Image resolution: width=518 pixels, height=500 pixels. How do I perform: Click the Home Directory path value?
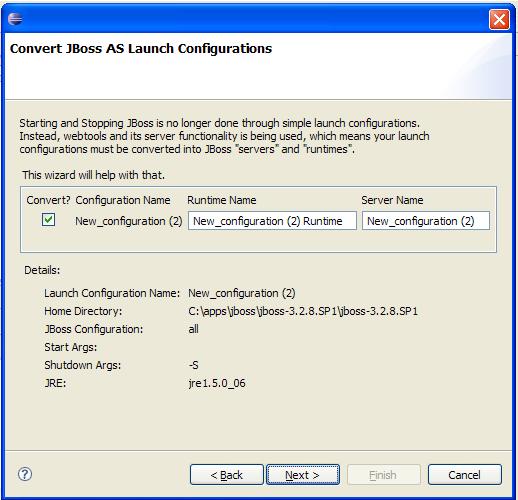pos(303,311)
